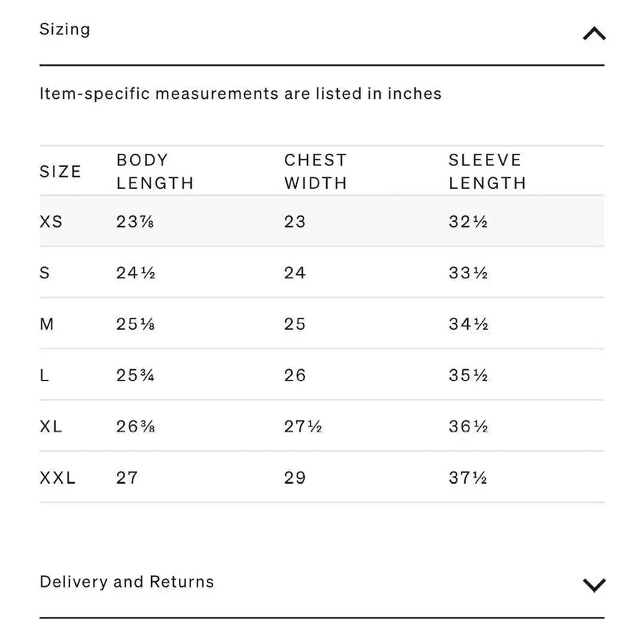Click the M sleeve length value 34½
This screenshot has width=644, height=644.
point(468,324)
